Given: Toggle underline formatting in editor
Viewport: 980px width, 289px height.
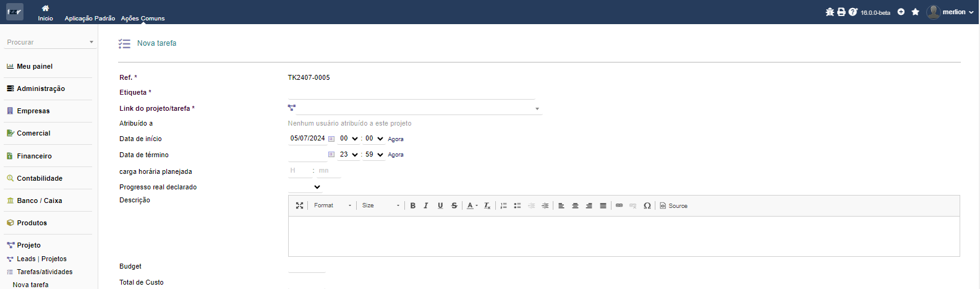Looking at the screenshot, I should [x=440, y=205].
